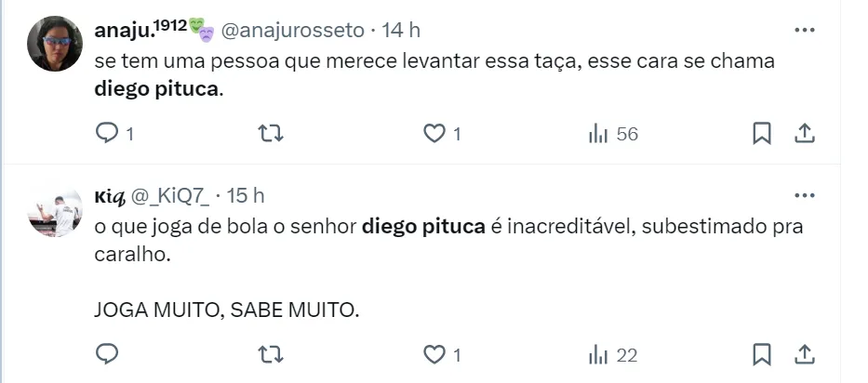Image resolution: width=868 pixels, height=383 pixels.
Task: Share anajurosseto's tweet
Action: [805, 134]
